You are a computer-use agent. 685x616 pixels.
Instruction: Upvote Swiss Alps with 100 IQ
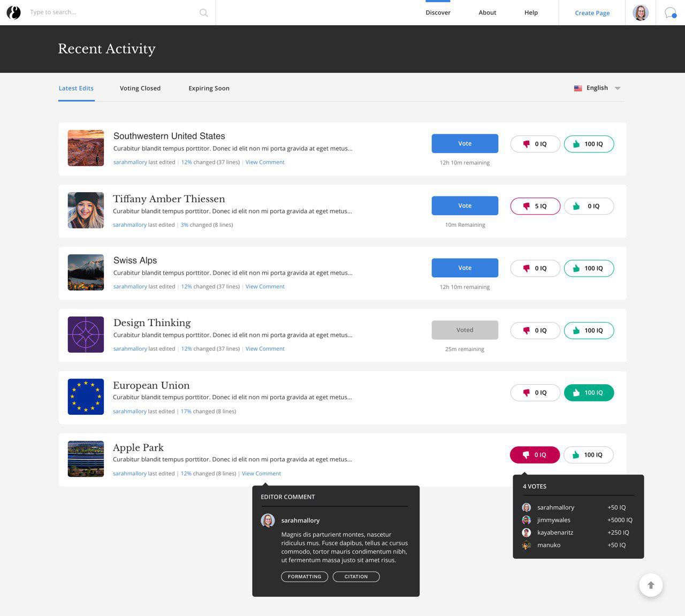click(588, 268)
